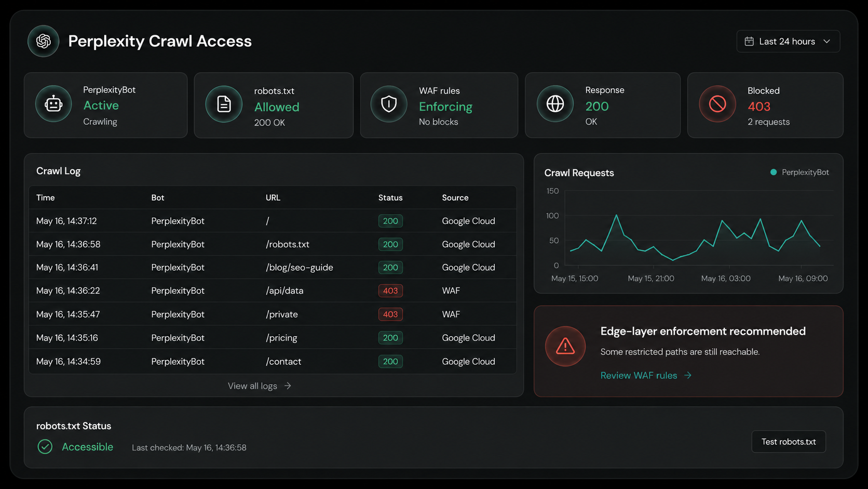Click the May 15, 21:00 chart axis label
868x489 pixels.
pos(651,279)
